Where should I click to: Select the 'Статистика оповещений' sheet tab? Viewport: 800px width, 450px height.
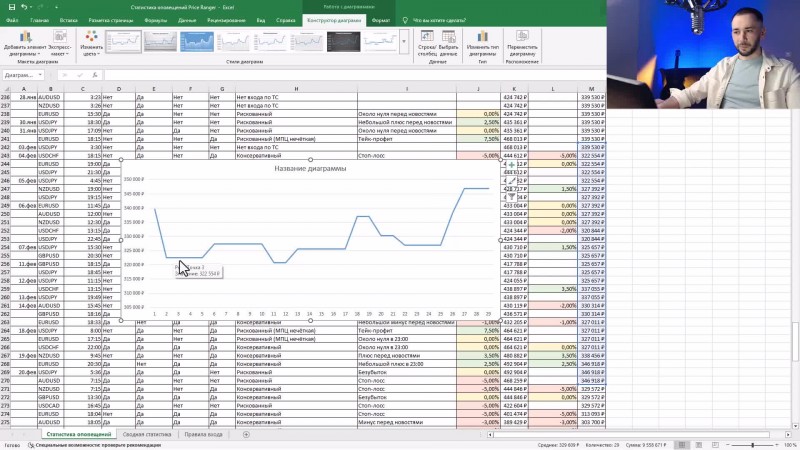[x=79, y=435]
